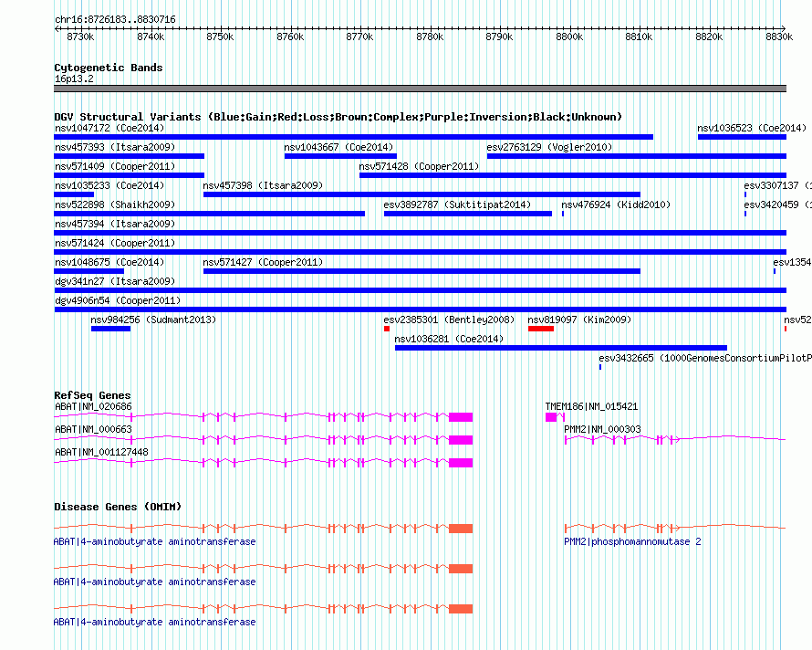Click the gray 16p13.2 cytogenetic band bar
This screenshot has height=650, width=812.
pos(420,89)
